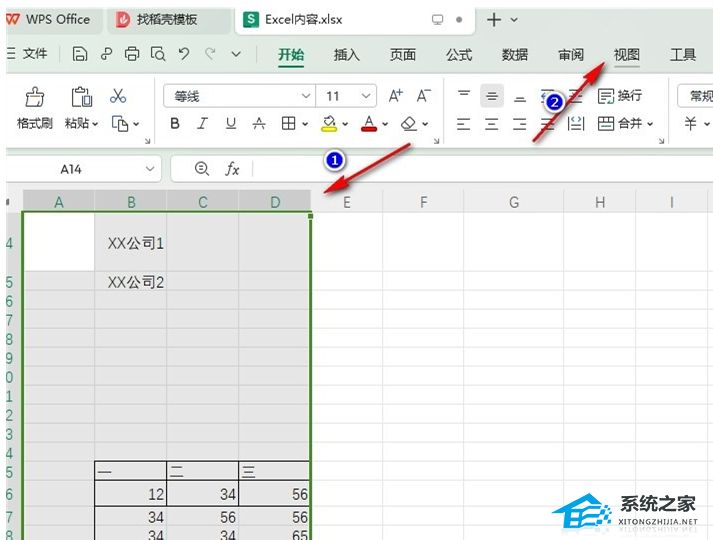Open the Name Box A14 dropdown
The image size is (713, 540).
150,169
